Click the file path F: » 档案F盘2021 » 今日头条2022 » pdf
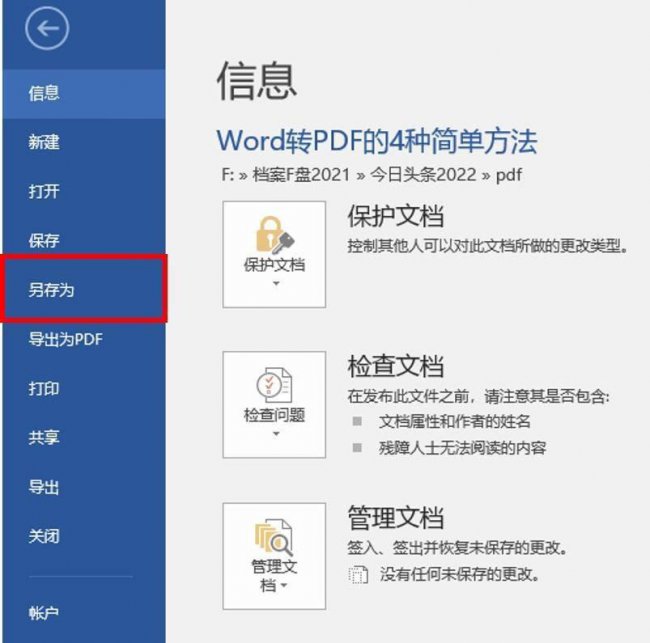 point(372,175)
